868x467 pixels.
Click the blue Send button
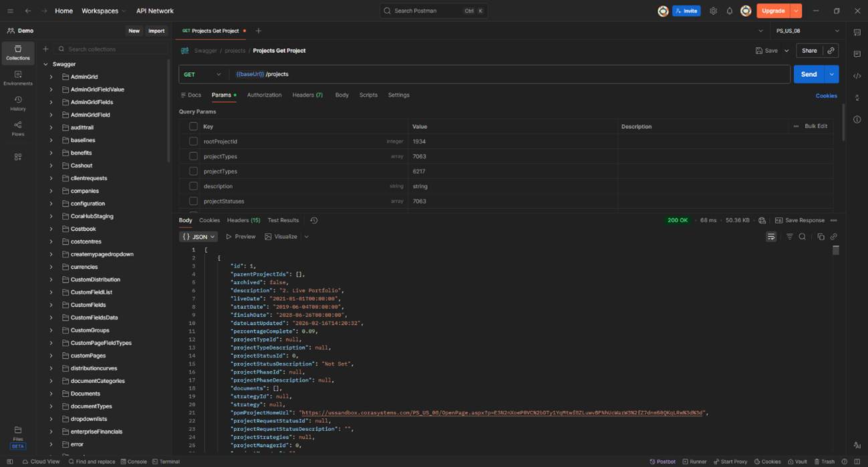(809, 74)
